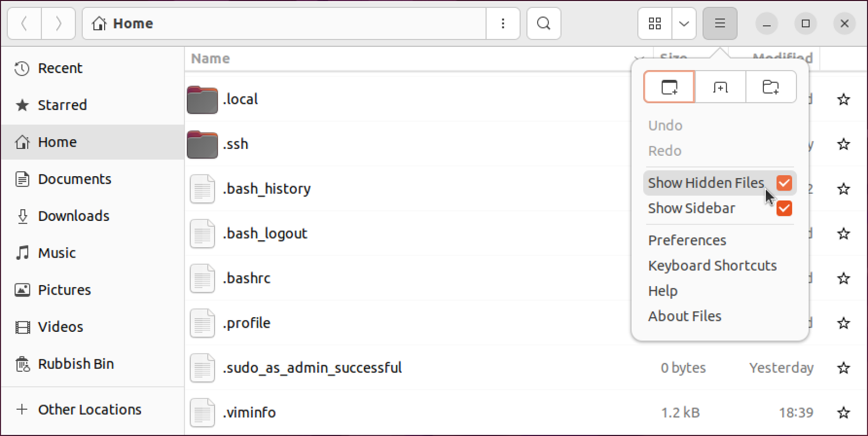Open the Home location via the house icon
The width and height of the screenshot is (868, 436).
tap(98, 23)
